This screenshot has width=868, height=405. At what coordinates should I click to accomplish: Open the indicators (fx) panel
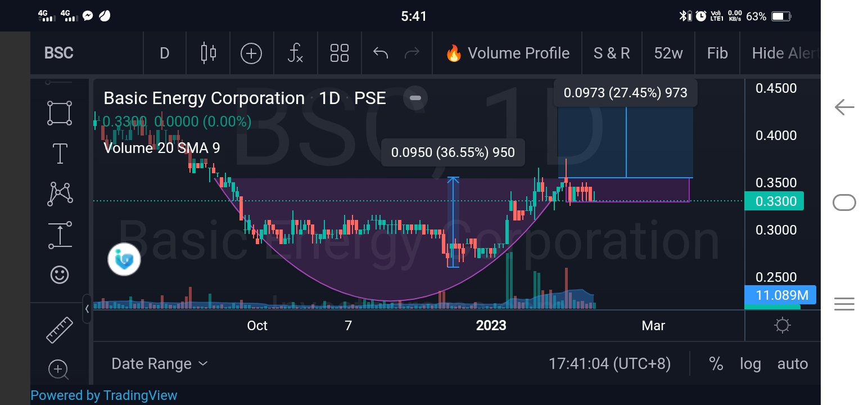[295, 53]
